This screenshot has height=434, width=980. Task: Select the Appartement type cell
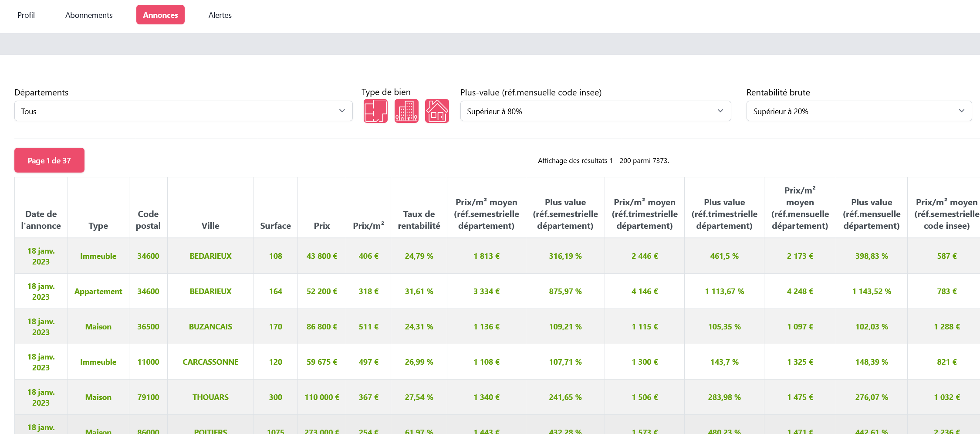98,292
